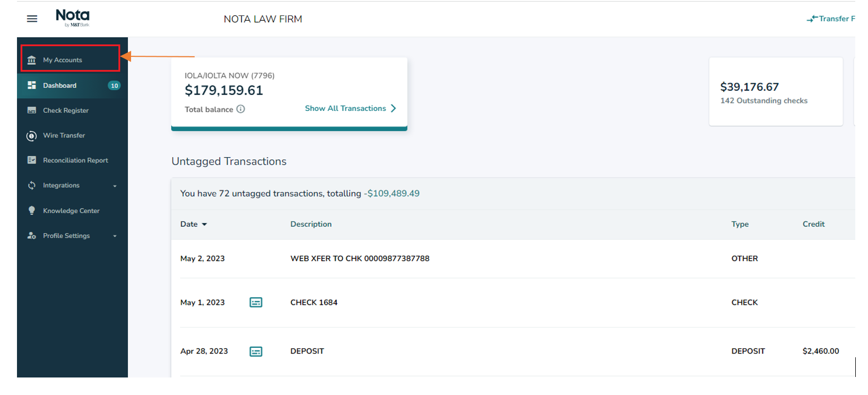Click the Transfer Funds button
Viewport: 868px width, 395px height.
pyautogui.click(x=831, y=19)
